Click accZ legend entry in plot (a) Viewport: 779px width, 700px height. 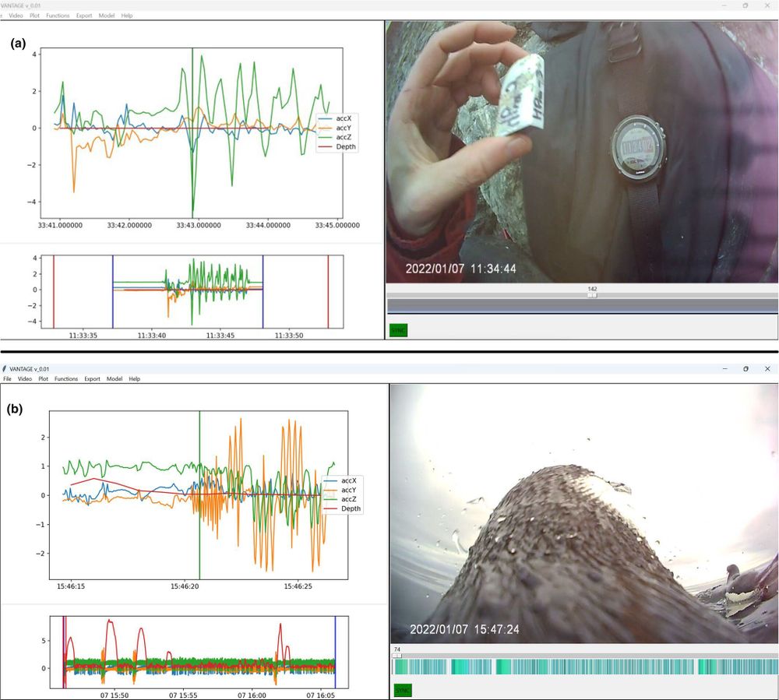[335, 138]
